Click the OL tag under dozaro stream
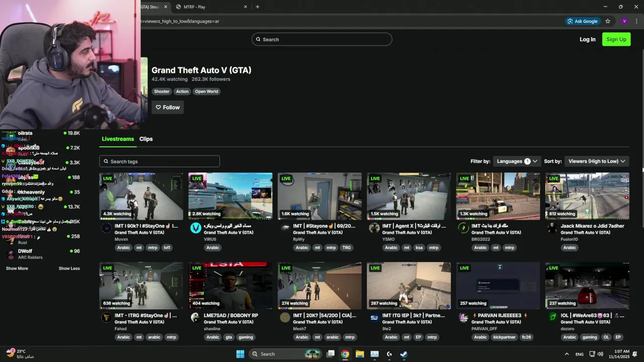Image resolution: width=644 pixels, height=362 pixels. 606,337
